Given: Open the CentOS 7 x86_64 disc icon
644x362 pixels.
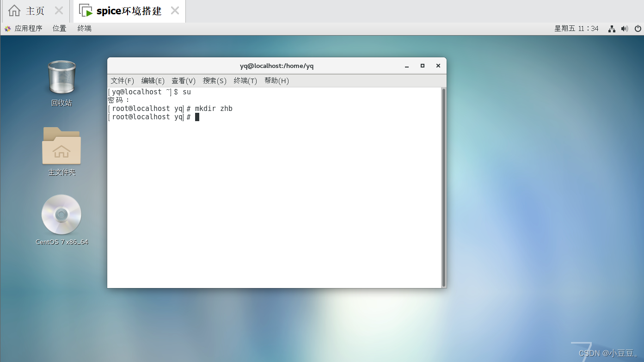Looking at the screenshot, I should click(61, 214).
